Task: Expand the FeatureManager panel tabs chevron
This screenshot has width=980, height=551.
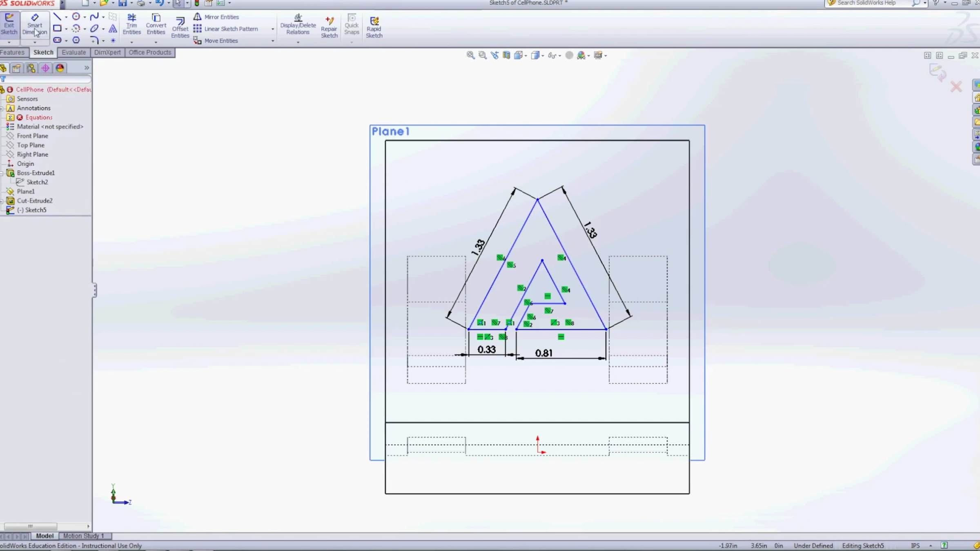Action: click(x=86, y=68)
